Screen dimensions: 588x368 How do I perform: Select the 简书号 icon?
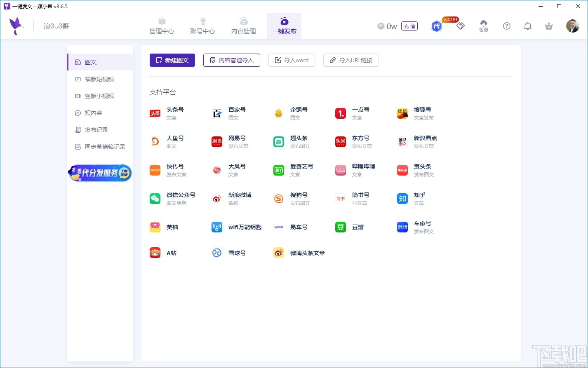341,199
